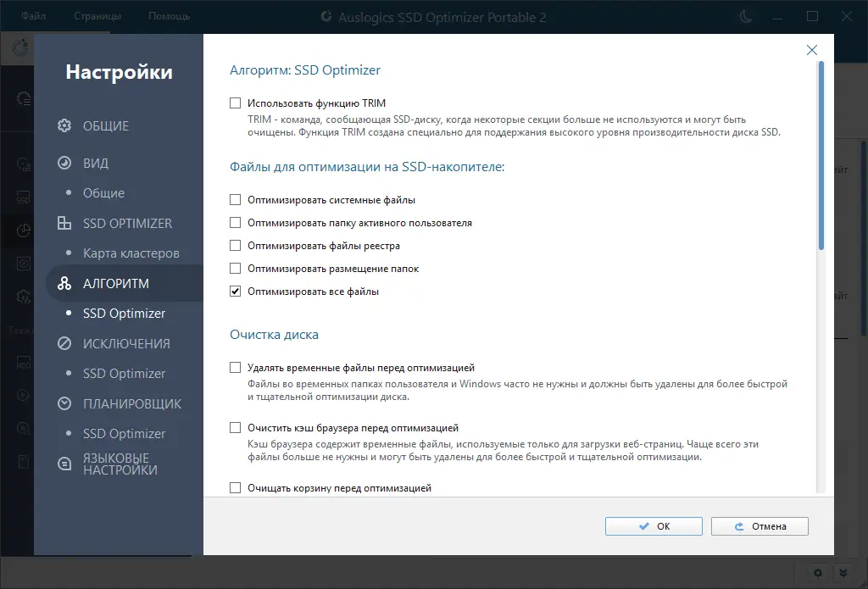Click the Auslogics logo in the title bar
Screen dimensions: 868x589
tap(327, 15)
